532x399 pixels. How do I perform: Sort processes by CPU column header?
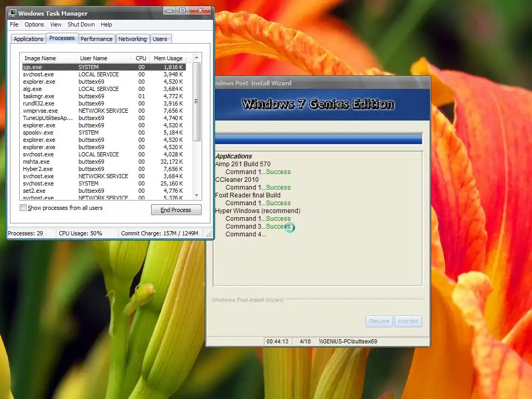tap(141, 58)
